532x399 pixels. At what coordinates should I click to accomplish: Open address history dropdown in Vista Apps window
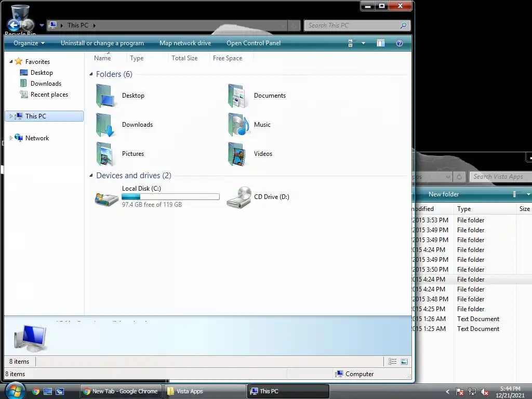click(x=448, y=177)
